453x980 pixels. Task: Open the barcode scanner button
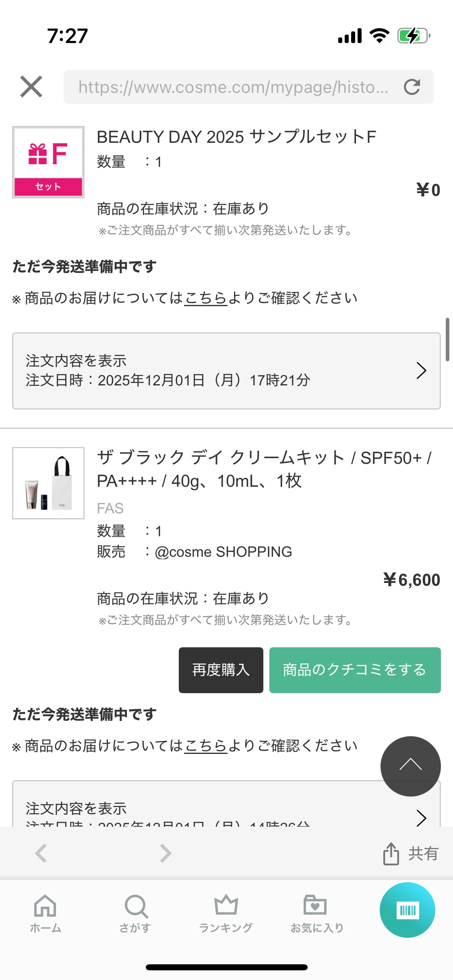407,910
